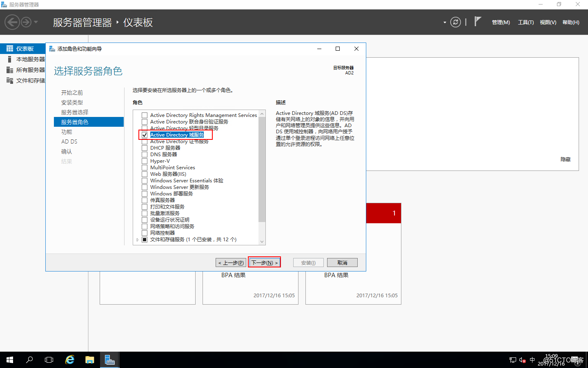This screenshot has width=588, height=368.
Task: Open the 帮助(H) menu
Action: (571, 22)
